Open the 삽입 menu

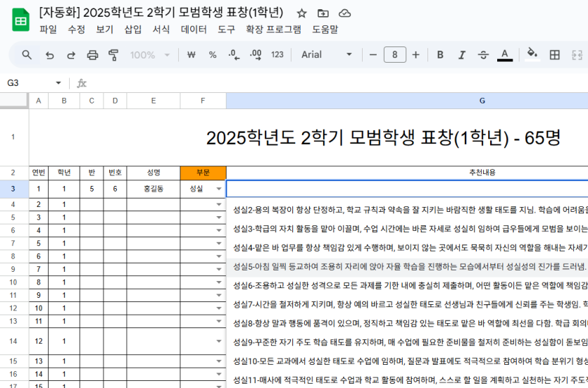[x=133, y=30]
